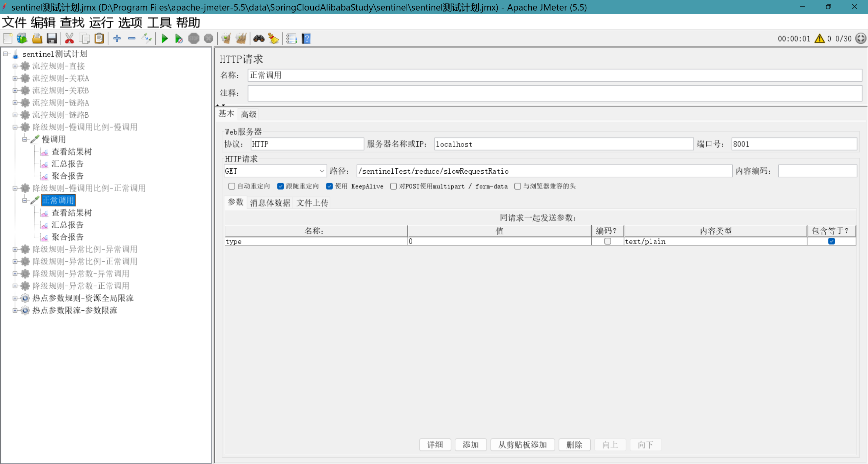The image size is (868, 464).
Task: Disable the 使用 KeepAlive checkbox
Action: [x=330, y=186]
